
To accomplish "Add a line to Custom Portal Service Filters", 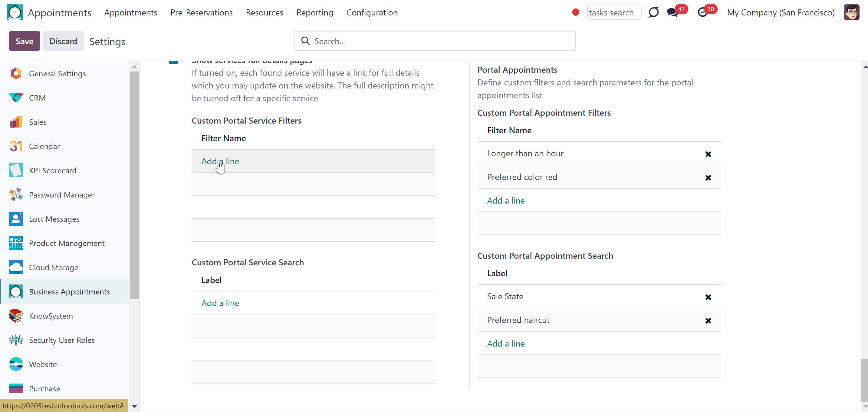I will pos(220,161).
